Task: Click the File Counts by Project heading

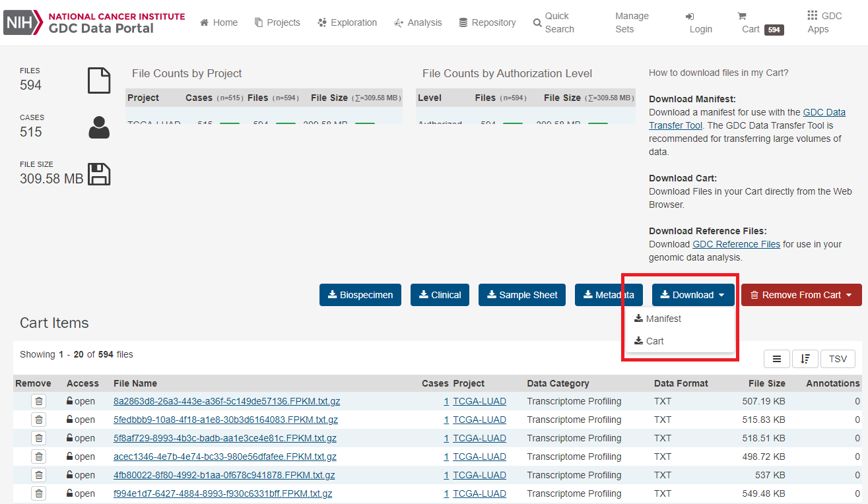Action: pos(187,73)
